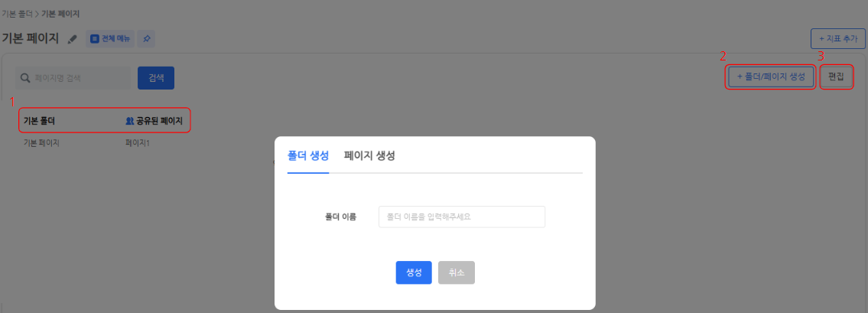Switch to the 페이지 생성 tab
The image size is (868, 313).
369,155
